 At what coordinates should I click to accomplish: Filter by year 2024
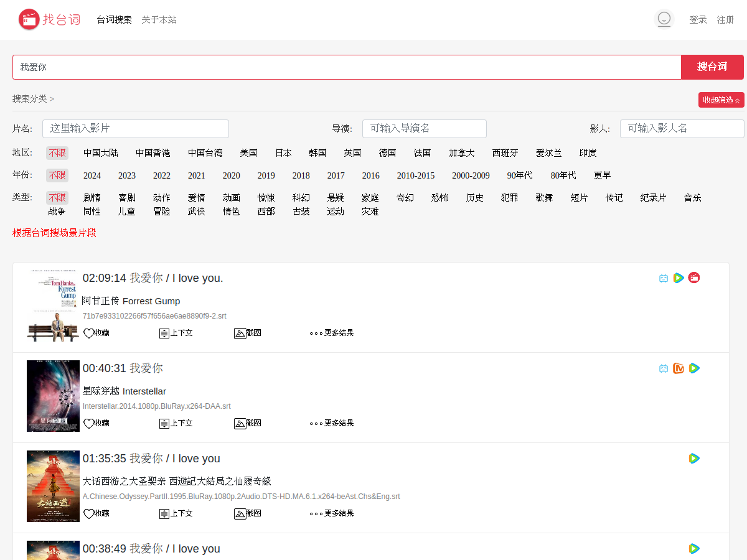(x=92, y=175)
